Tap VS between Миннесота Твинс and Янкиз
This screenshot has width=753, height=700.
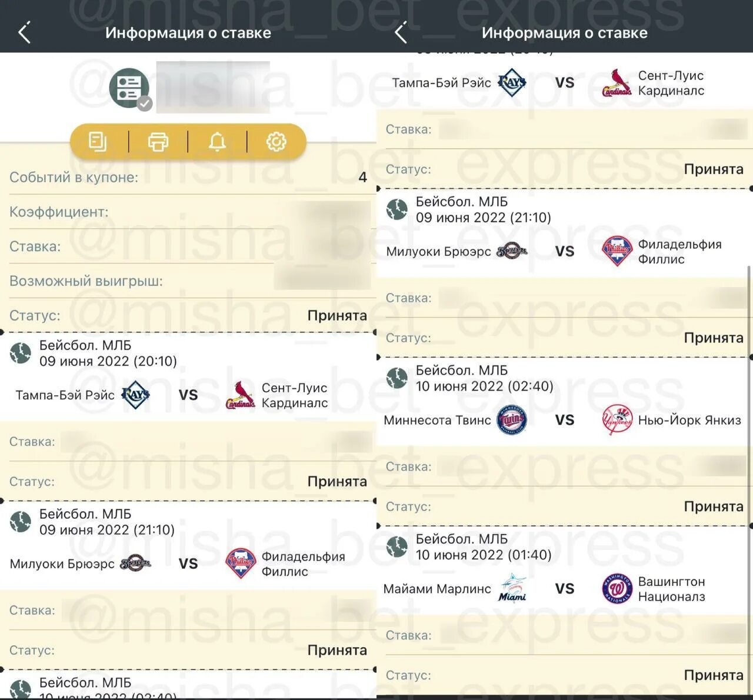tap(565, 420)
